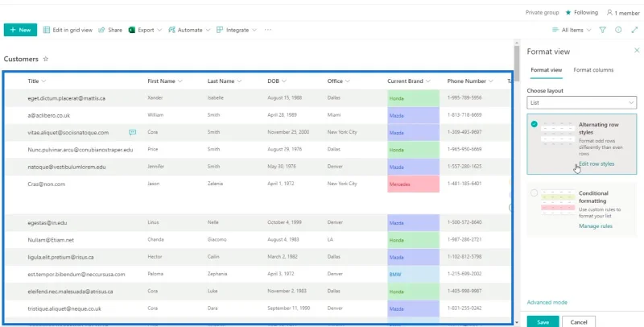Select the Conditional formatting radio button
The width and height of the screenshot is (644, 327).
pos(534,192)
